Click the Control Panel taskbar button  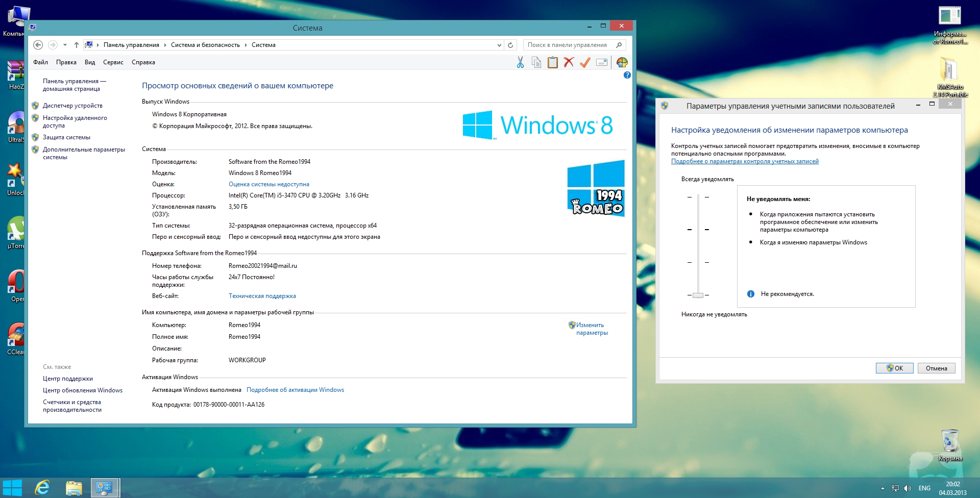pos(105,488)
